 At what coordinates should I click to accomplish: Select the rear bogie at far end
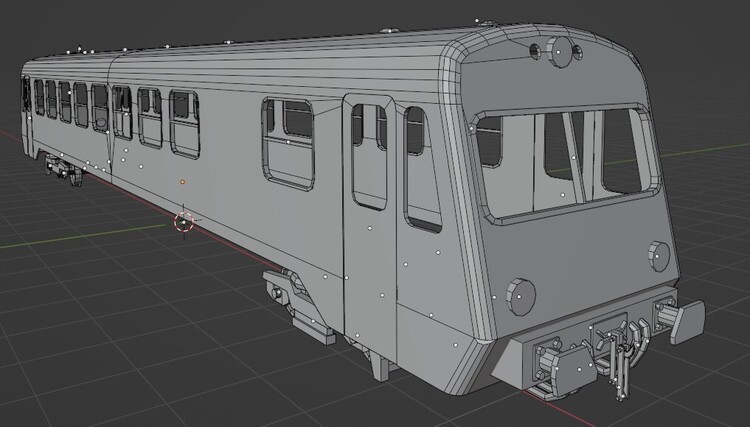coord(64,170)
